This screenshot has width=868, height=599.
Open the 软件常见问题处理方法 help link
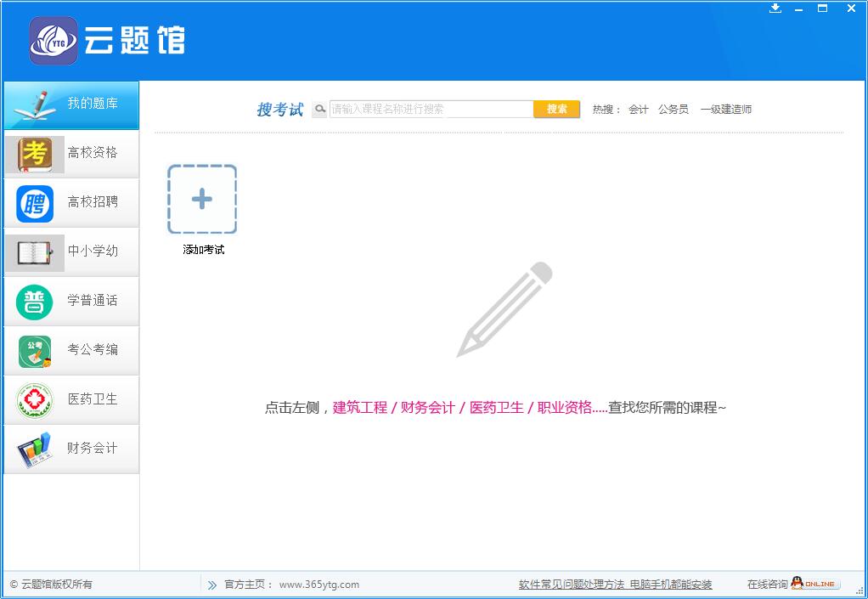pos(571,585)
